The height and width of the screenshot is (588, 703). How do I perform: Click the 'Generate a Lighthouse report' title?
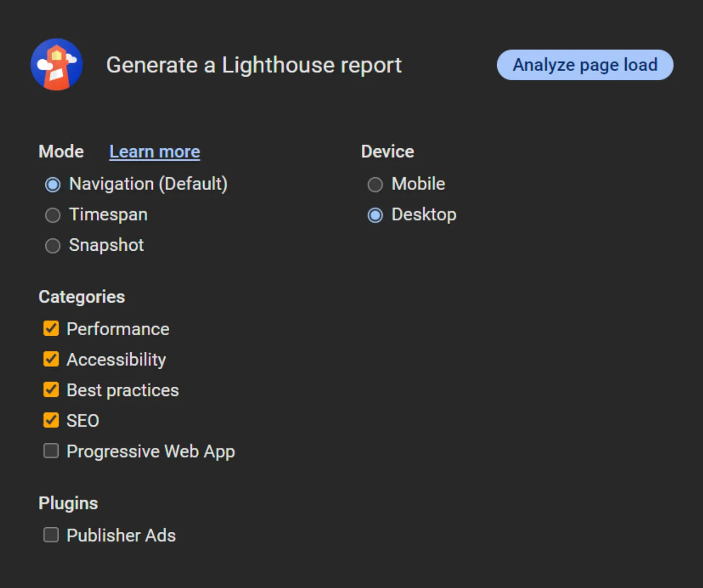254,65
